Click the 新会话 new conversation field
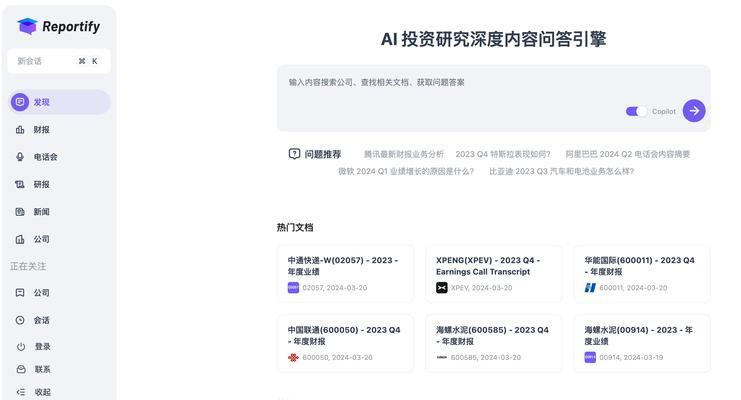741x400 pixels. click(x=59, y=61)
